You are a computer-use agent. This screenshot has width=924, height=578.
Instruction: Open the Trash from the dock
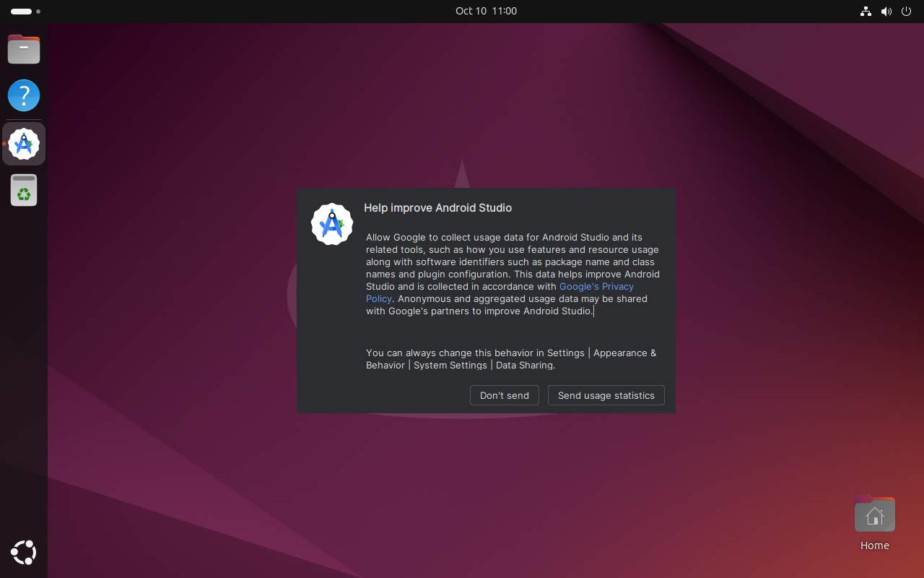click(24, 190)
